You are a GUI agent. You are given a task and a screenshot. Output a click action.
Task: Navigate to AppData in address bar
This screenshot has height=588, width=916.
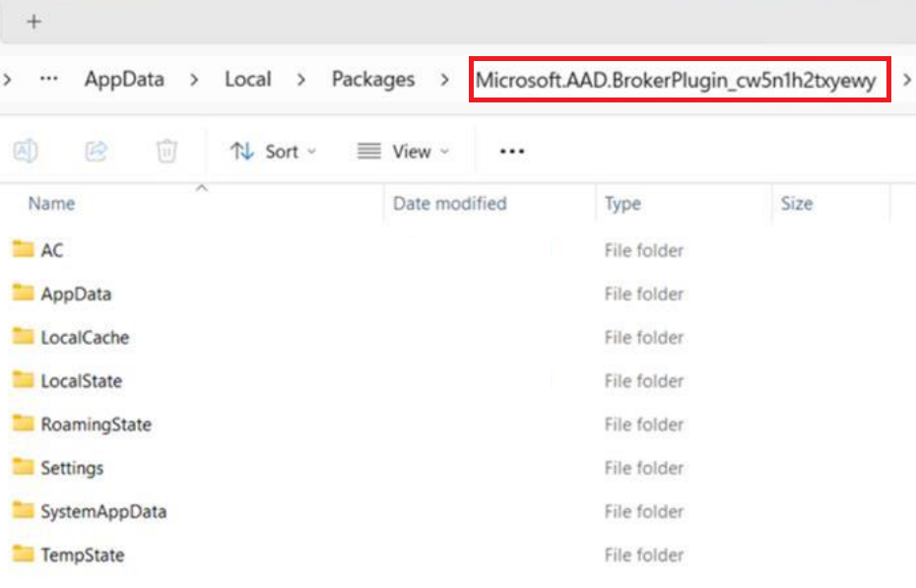[x=124, y=80]
